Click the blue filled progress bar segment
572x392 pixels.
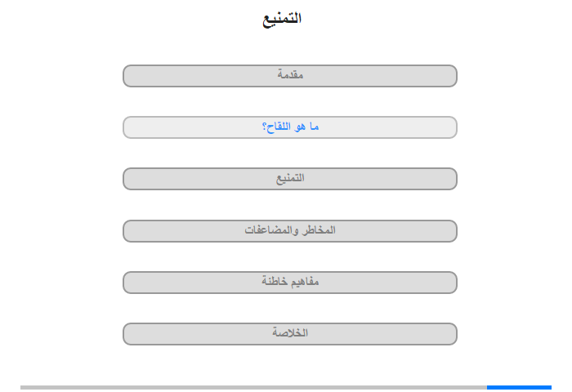click(519, 387)
